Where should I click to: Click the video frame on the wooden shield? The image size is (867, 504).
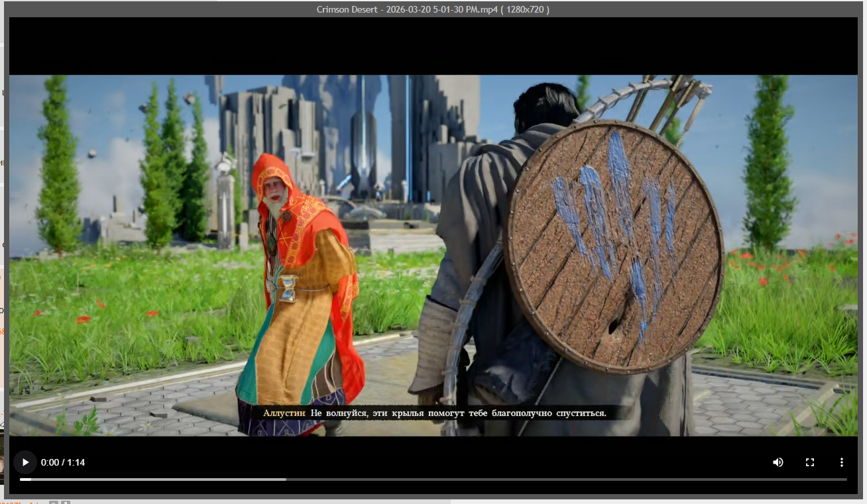point(613,246)
